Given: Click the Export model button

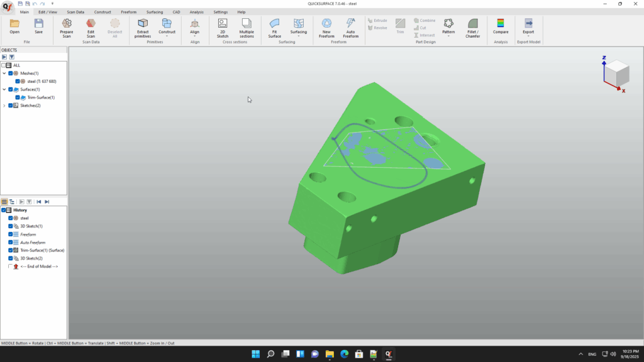Looking at the screenshot, I should (x=528, y=23).
